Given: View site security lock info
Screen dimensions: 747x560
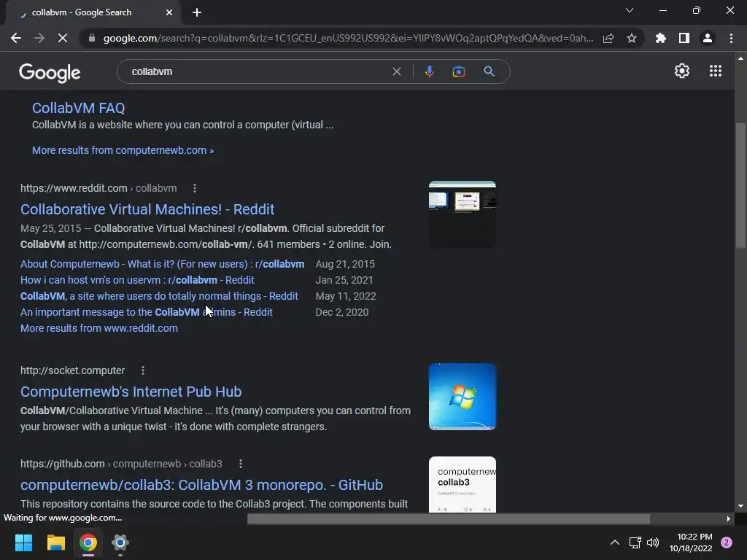Looking at the screenshot, I should (x=92, y=38).
